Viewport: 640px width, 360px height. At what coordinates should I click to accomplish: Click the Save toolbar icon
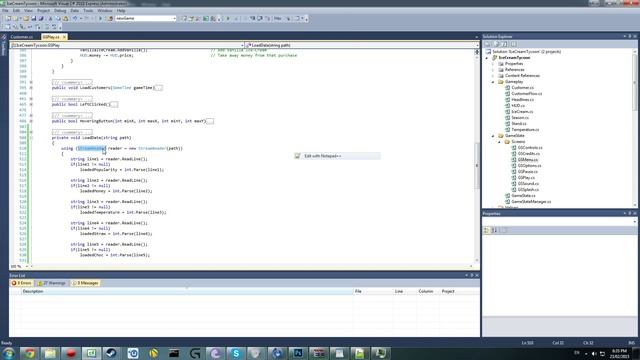tap(33, 18)
